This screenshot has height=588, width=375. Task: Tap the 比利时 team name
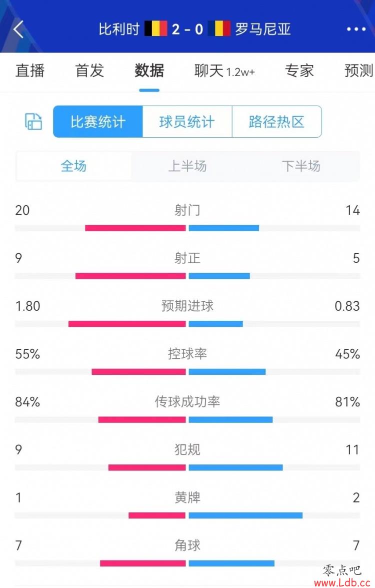pos(119,29)
